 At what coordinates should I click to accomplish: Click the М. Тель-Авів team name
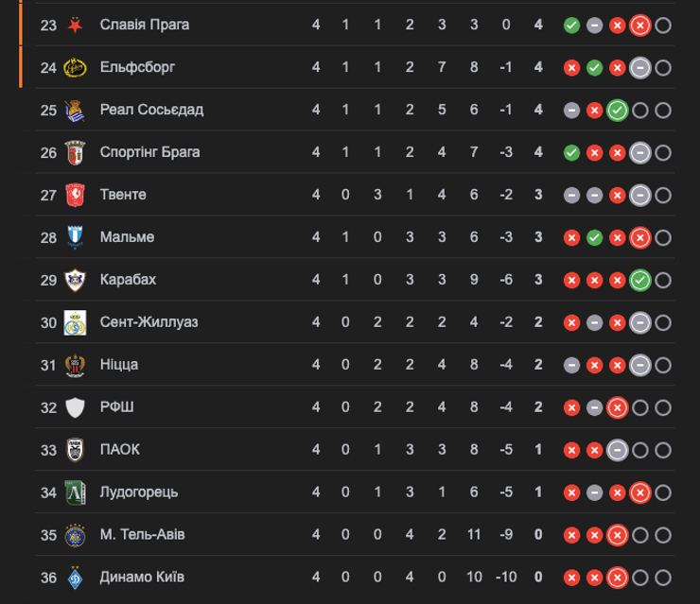tap(142, 535)
